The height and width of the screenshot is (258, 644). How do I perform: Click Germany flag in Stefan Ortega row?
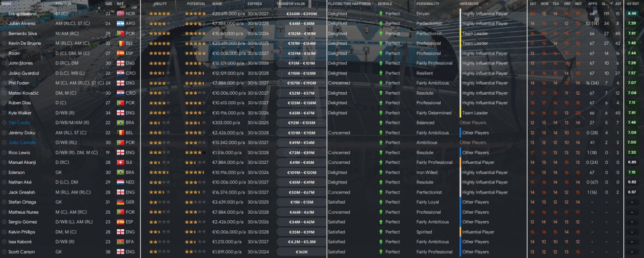tap(120, 202)
